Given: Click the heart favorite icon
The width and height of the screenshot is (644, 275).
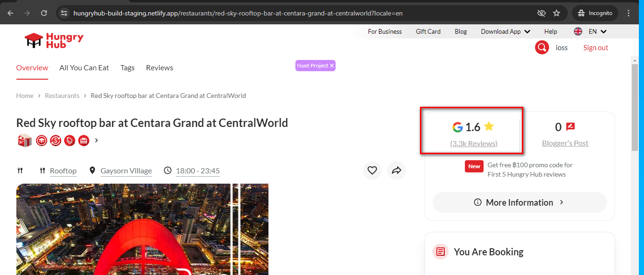Looking at the screenshot, I should pyautogui.click(x=372, y=171).
